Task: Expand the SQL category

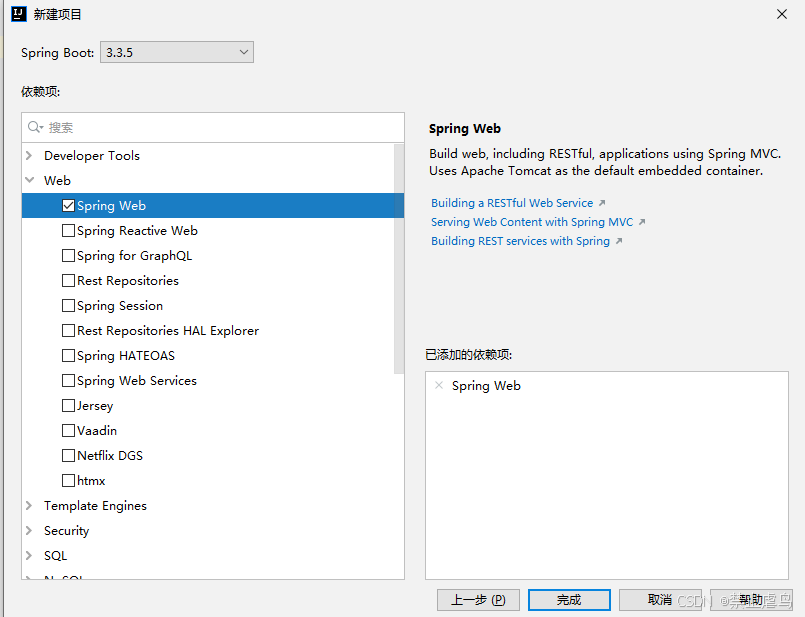Action: [x=29, y=555]
